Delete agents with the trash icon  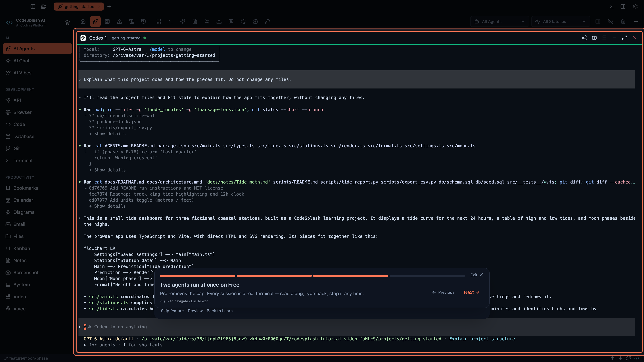coord(623,21)
